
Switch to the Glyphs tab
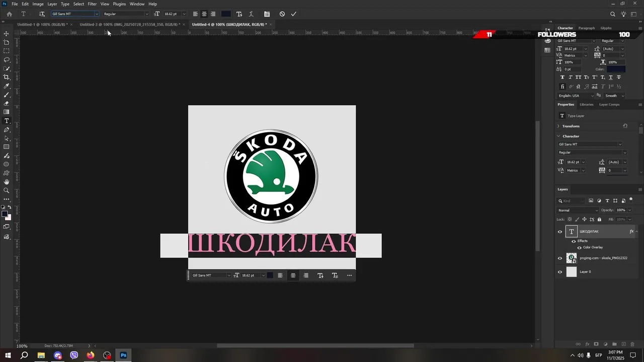tap(606, 28)
